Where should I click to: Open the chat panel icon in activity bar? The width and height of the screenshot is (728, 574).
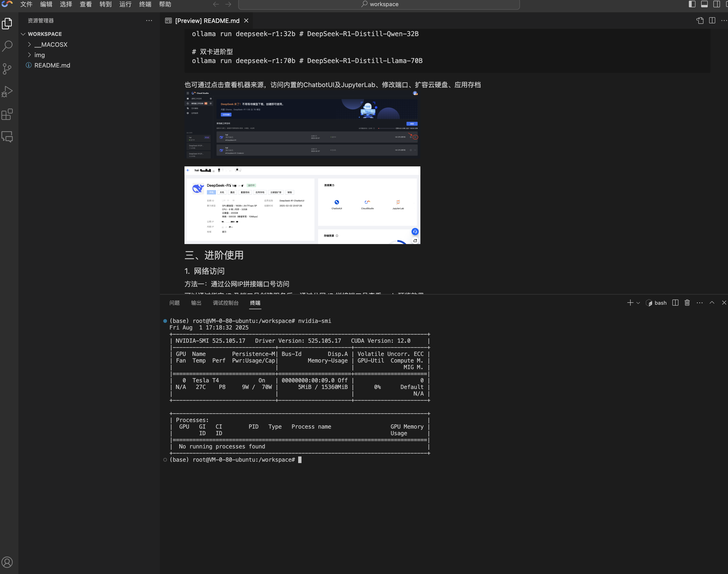[x=7, y=137]
